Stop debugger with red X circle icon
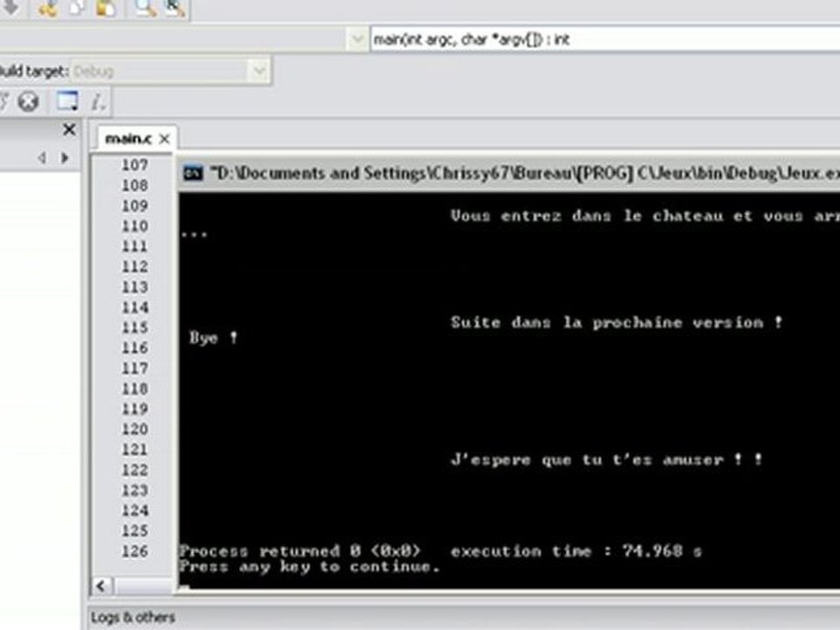The width and height of the screenshot is (840, 630). [x=28, y=101]
